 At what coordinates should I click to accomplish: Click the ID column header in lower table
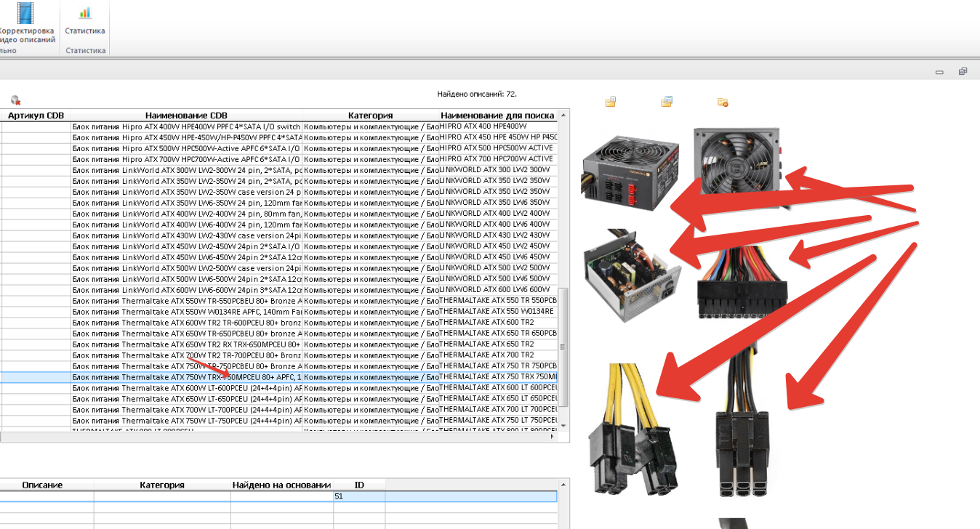[359, 485]
